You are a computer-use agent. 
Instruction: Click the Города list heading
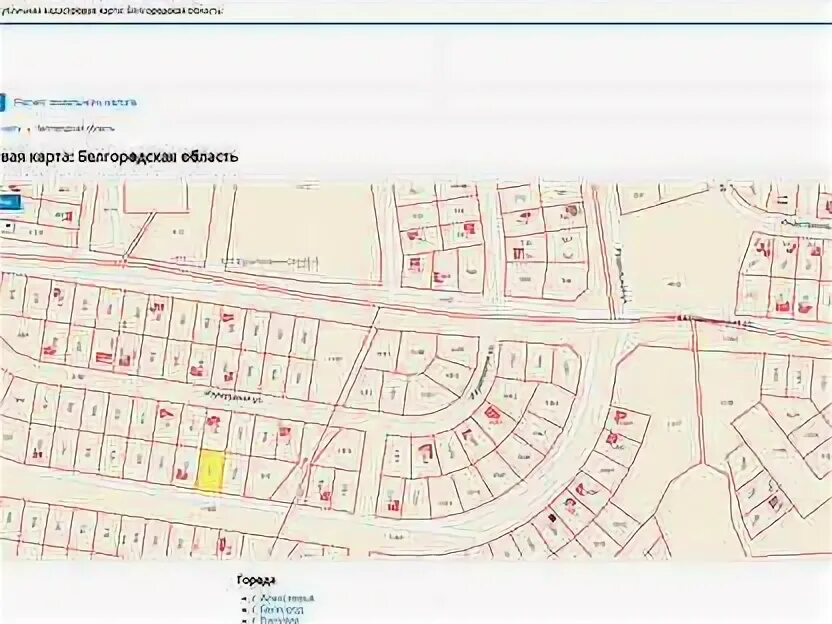(x=256, y=580)
